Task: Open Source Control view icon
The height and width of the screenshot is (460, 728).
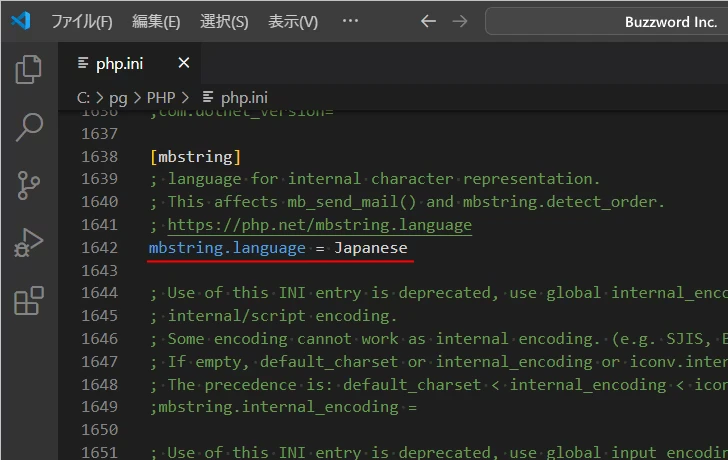Action: (29, 185)
